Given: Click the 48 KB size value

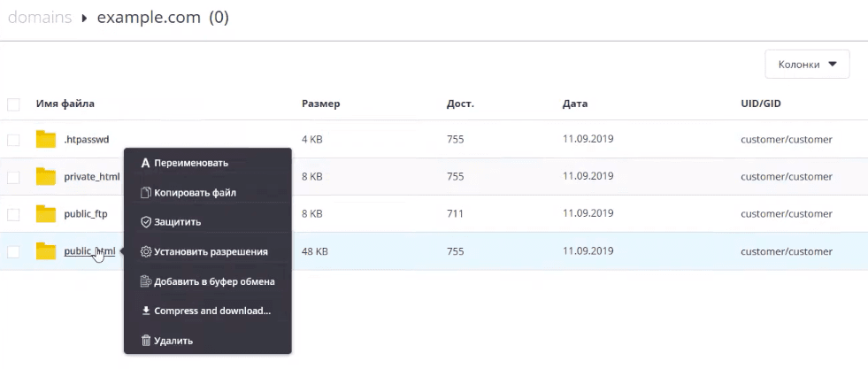Looking at the screenshot, I should (x=315, y=251).
